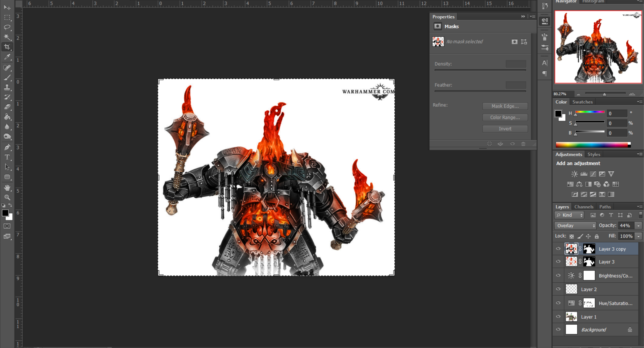Image resolution: width=644 pixels, height=348 pixels.
Task: Open the Opacity slider dropdown arrow
Action: tap(638, 226)
